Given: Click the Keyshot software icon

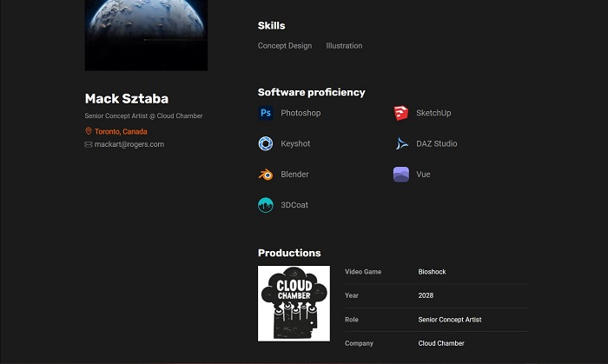Looking at the screenshot, I should point(266,143).
